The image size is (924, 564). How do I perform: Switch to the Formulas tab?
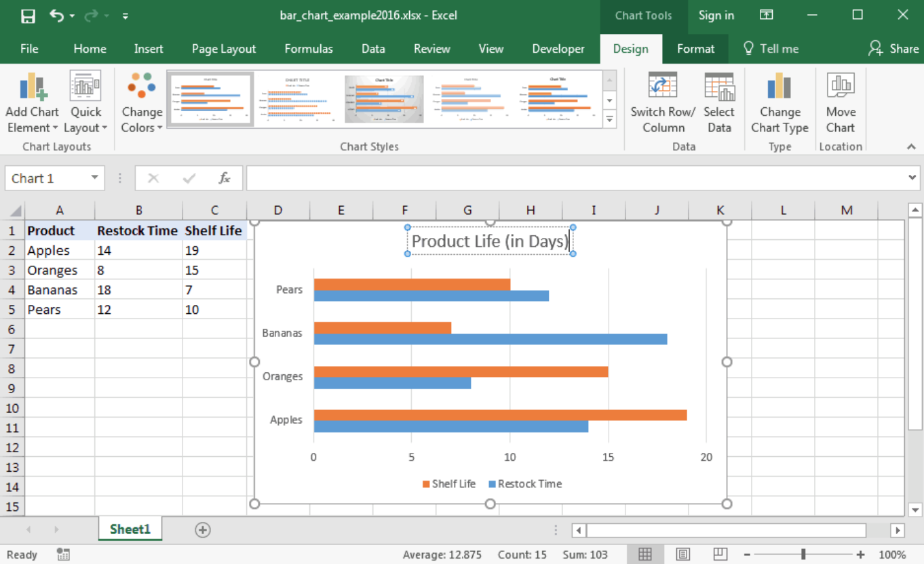pos(309,49)
